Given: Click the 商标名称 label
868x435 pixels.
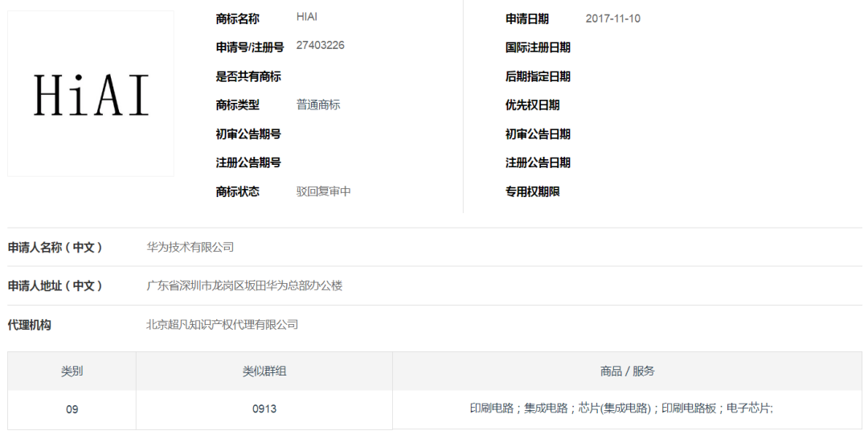Looking at the screenshot, I should [x=237, y=18].
